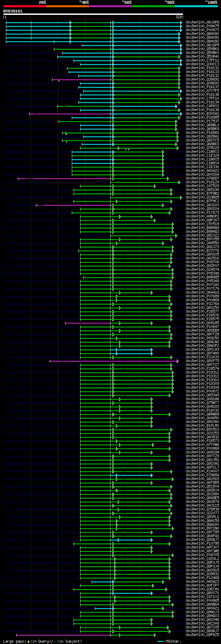This screenshot has height=644, width=221.
Task: Select the UniRef100_P08706 label
Action: (x=202, y=262)
